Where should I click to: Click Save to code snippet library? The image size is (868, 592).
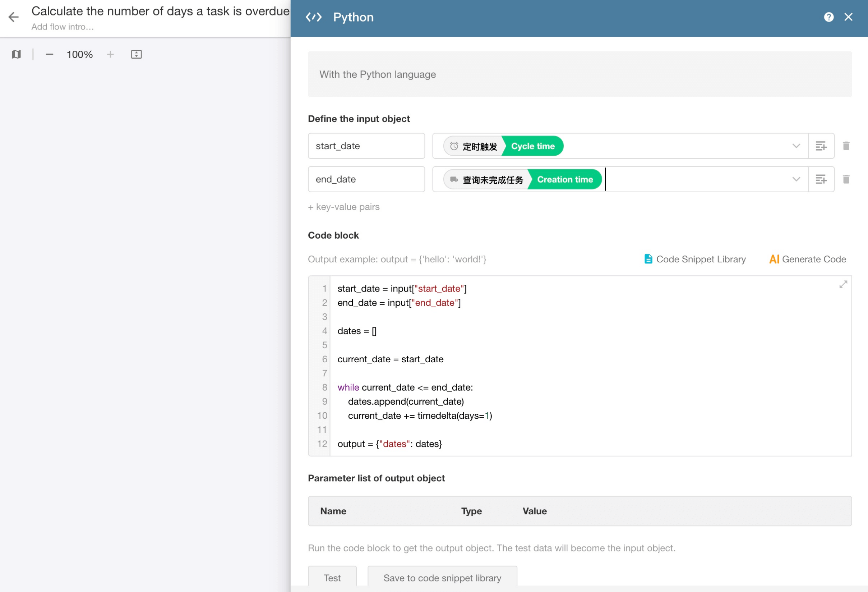[x=442, y=578]
